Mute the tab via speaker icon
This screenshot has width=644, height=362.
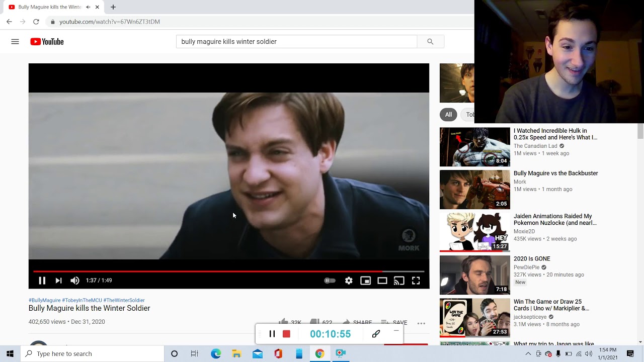(x=88, y=7)
